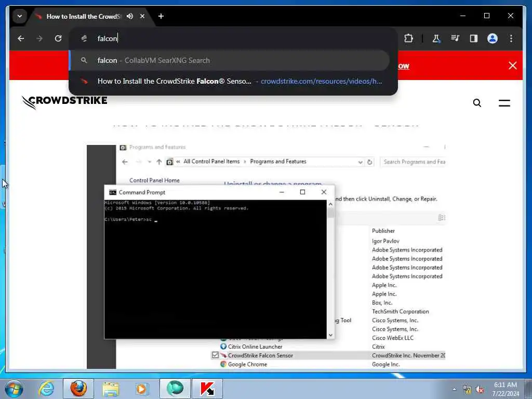The image size is (532, 399).
Task: Click the Igor Pavlov publisher cell
Action: click(x=385, y=241)
